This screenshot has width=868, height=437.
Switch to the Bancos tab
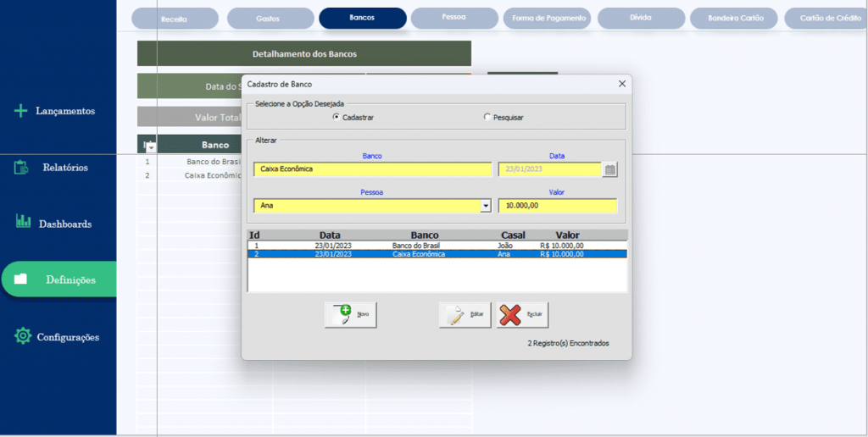pyautogui.click(x=363, y=18)
